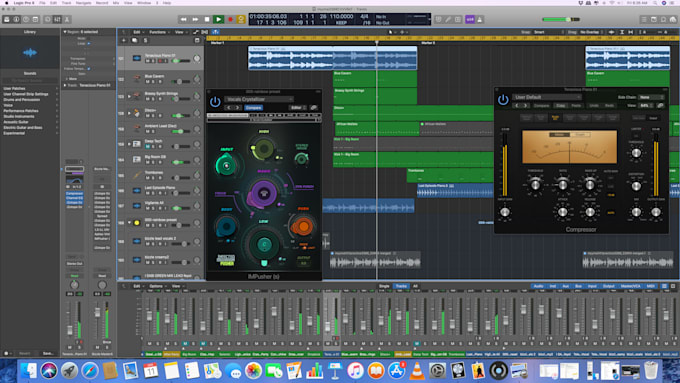Screen dimensions: 680x383
Task: Start playback with the green Play button
Action: 219,20
